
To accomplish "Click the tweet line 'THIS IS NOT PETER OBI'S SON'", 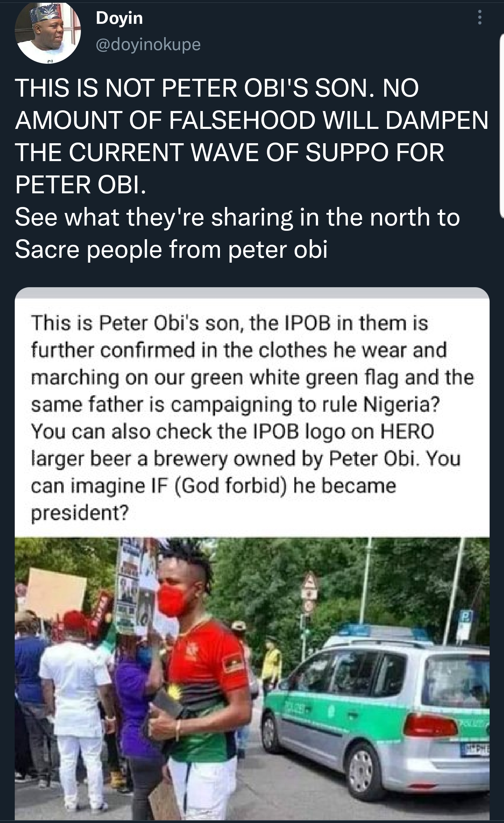I will pos(217,88).
